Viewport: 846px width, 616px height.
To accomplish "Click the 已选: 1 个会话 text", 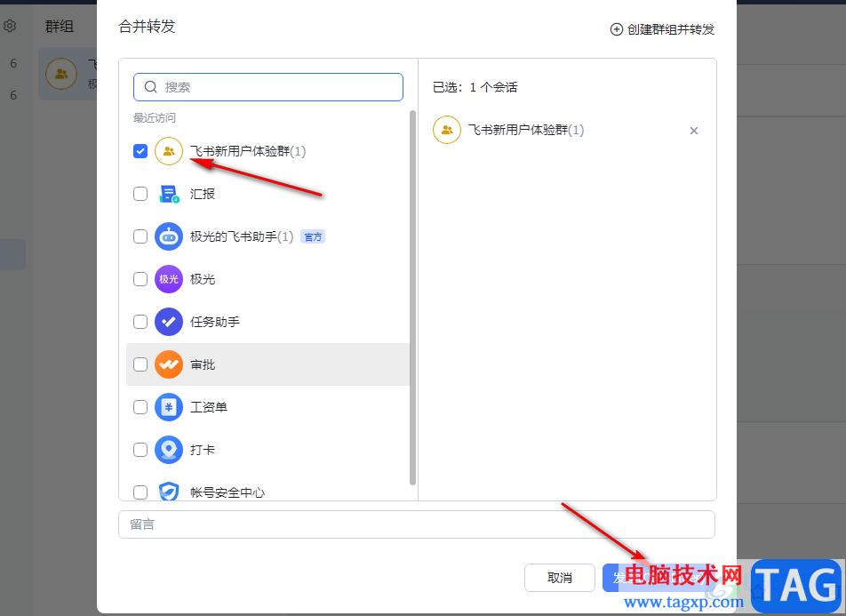I will [475, 87].
